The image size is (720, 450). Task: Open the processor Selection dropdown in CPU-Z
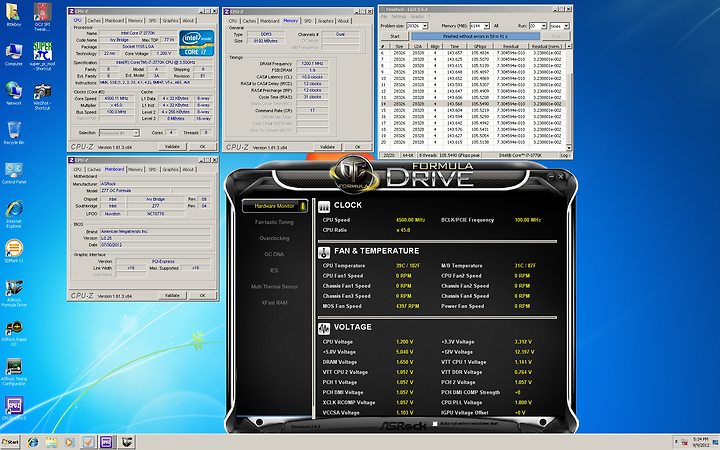(x=136, y=133)
